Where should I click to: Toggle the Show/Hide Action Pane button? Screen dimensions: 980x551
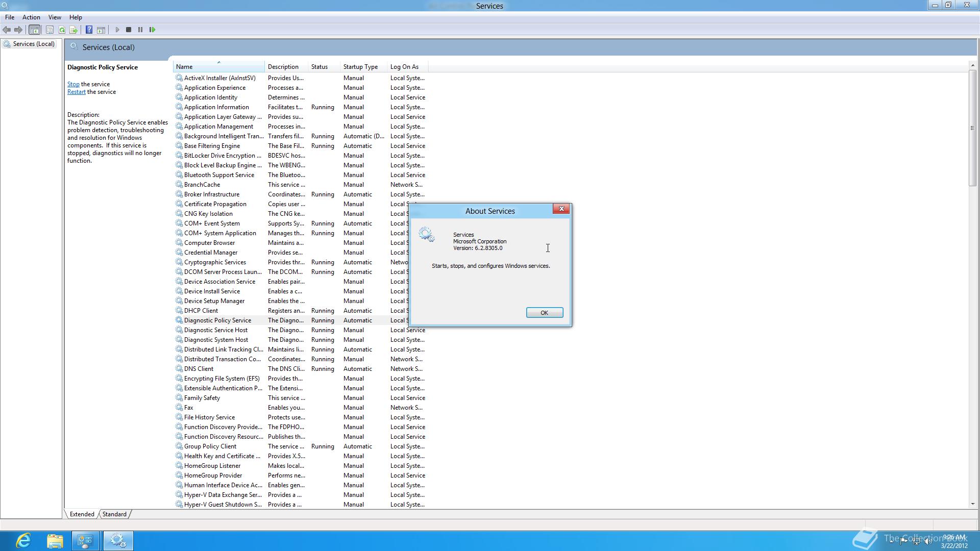coord(101,30)
